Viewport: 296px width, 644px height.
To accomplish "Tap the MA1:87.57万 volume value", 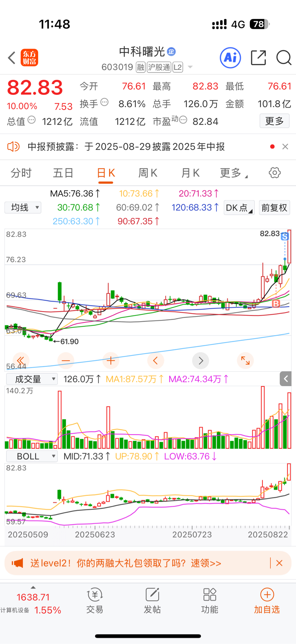I will [135, 379].
